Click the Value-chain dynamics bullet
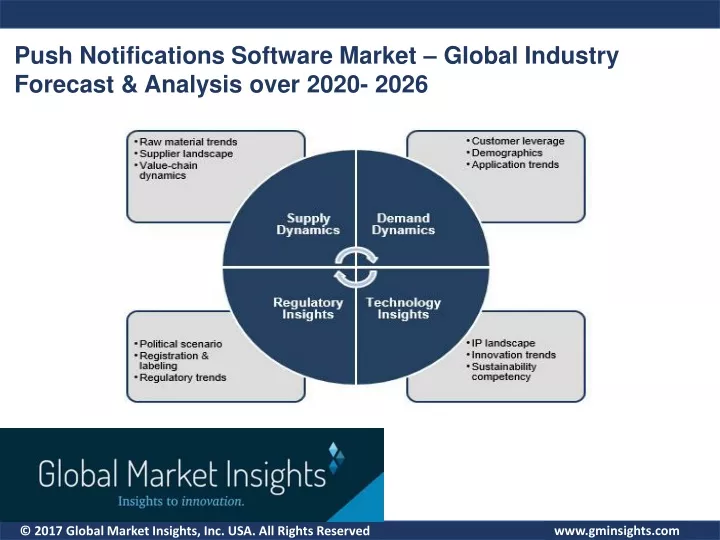 (x=166, y=170)
